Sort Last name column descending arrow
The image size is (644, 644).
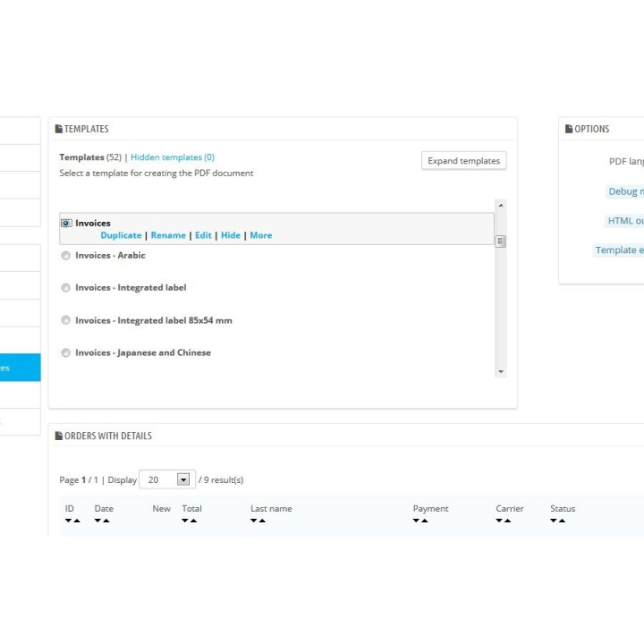253,521
